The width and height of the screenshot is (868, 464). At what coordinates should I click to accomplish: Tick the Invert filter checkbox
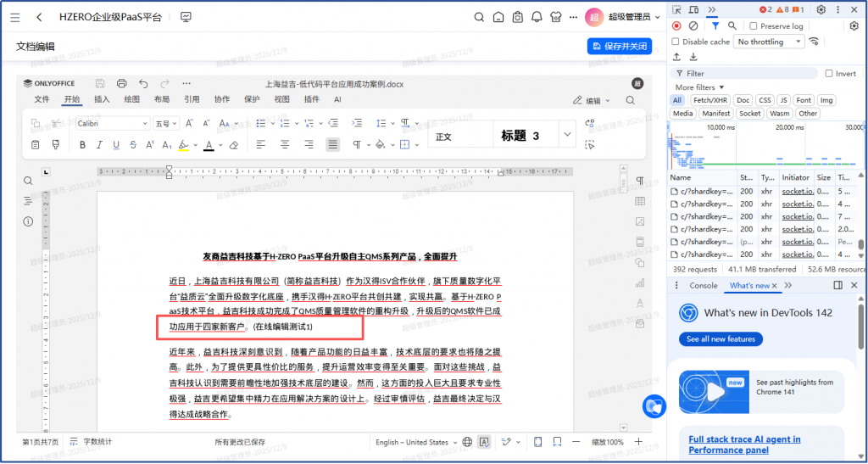[x=829, y=74]
